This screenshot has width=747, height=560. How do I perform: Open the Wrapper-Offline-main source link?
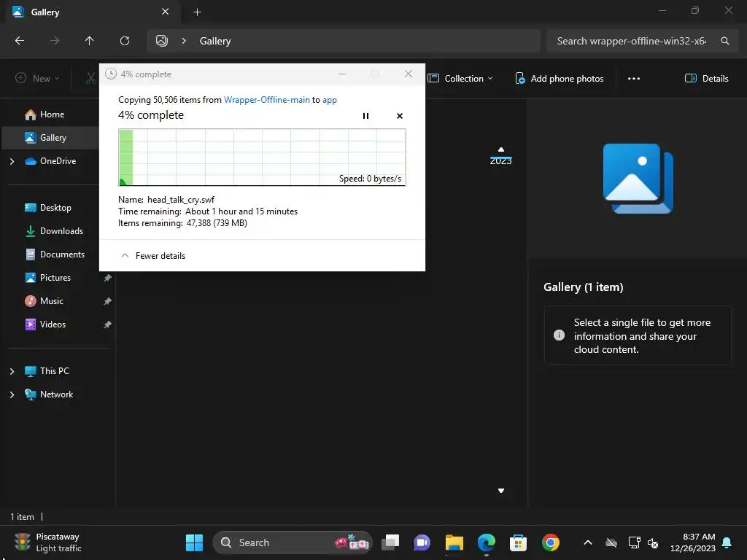(x=267, y=100)
